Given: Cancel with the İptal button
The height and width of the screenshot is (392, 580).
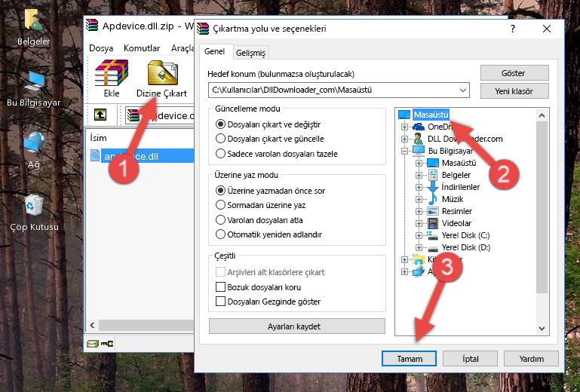Looking at the screenshot, I should coord(470,359).
